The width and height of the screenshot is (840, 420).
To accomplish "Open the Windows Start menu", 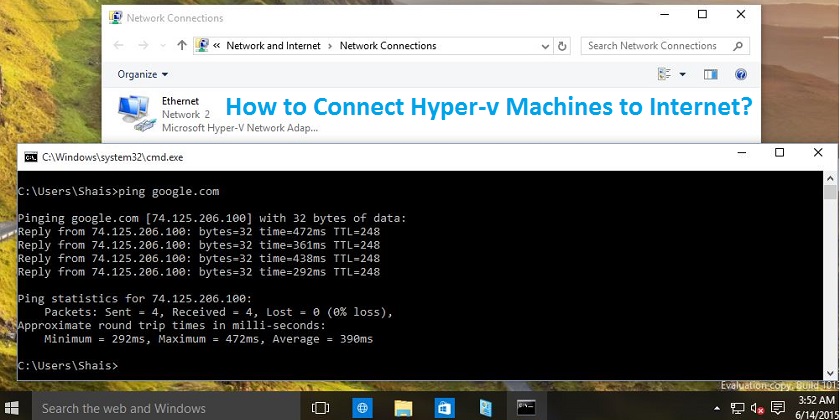I will 12,408.
